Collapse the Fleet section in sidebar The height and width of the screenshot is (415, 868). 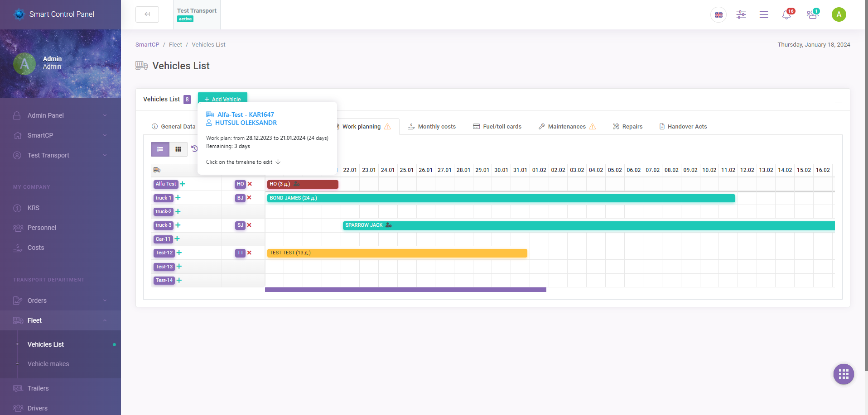[x=34, y=320]
